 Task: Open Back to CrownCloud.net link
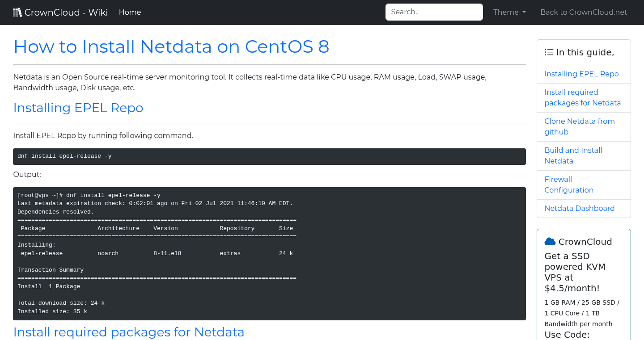coord(583,13)
